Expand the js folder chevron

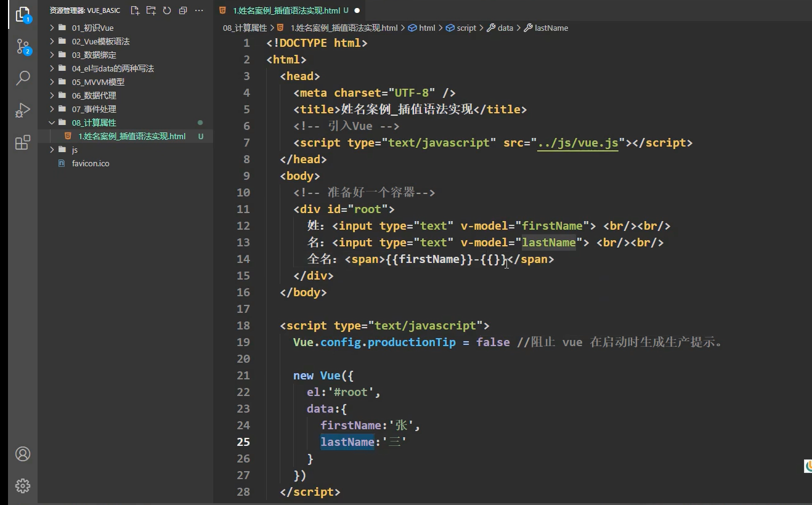coord(52,150)
